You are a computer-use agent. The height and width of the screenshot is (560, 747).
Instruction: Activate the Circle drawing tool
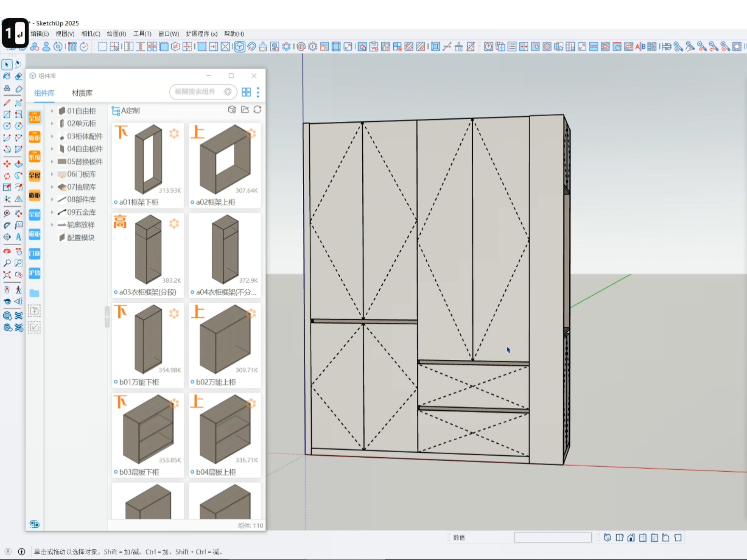pyautogui.click(x=7, y=126)
